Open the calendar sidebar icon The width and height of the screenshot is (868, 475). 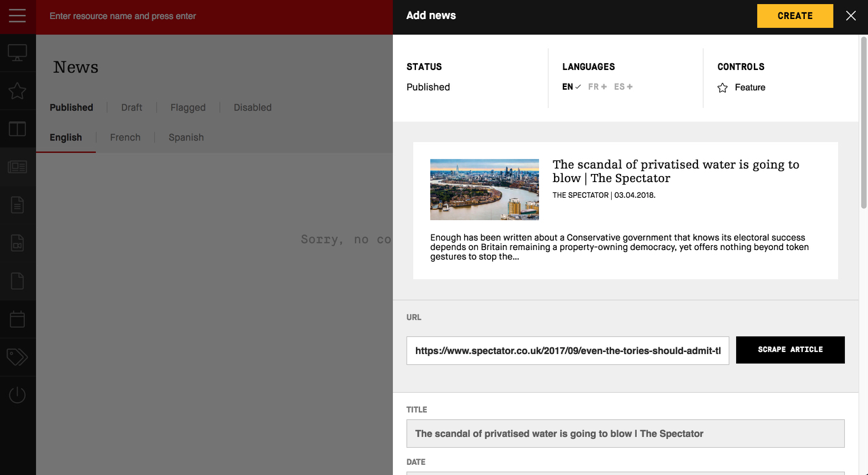coord(18,319)
